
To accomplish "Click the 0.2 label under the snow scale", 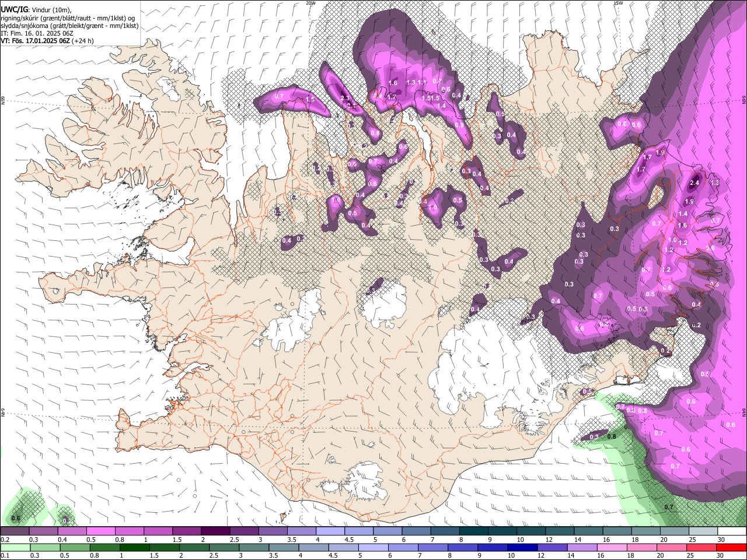I will [4, 540].
